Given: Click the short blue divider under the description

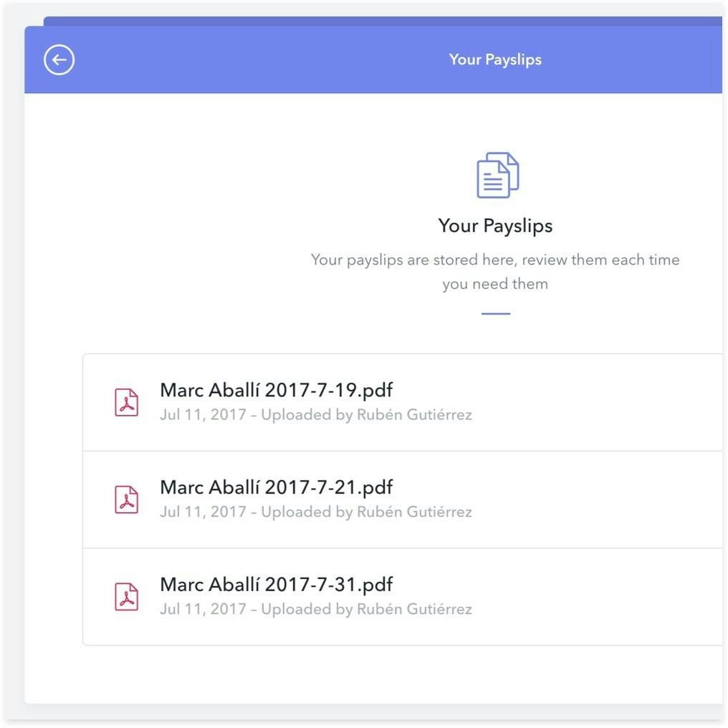Looking at the screenshot, I should 496,314.
